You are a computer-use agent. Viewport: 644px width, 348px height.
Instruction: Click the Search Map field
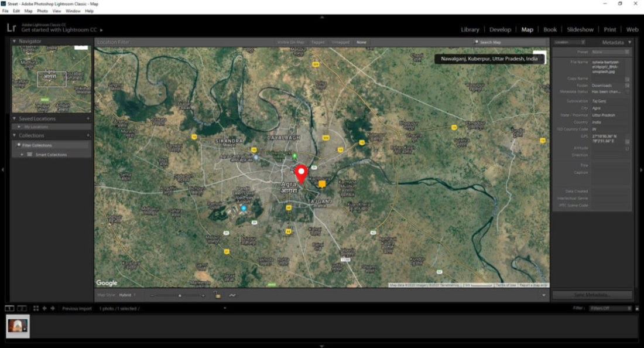tap(509, 42)
